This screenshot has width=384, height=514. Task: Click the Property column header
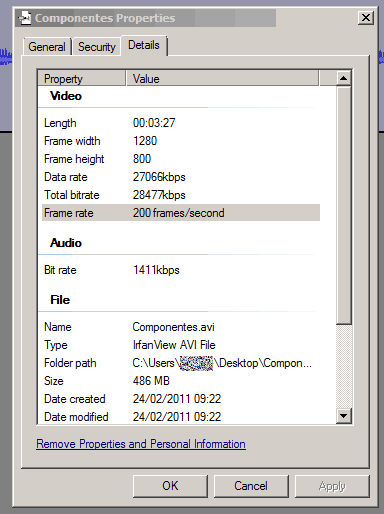tap(82, 79)
